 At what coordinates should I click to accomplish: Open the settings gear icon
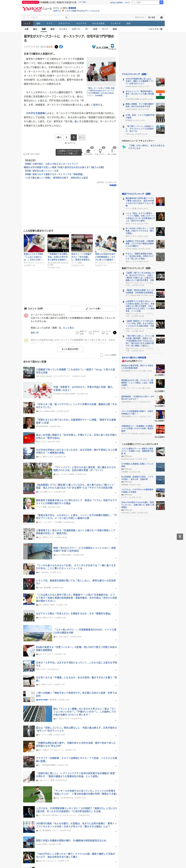161,18
